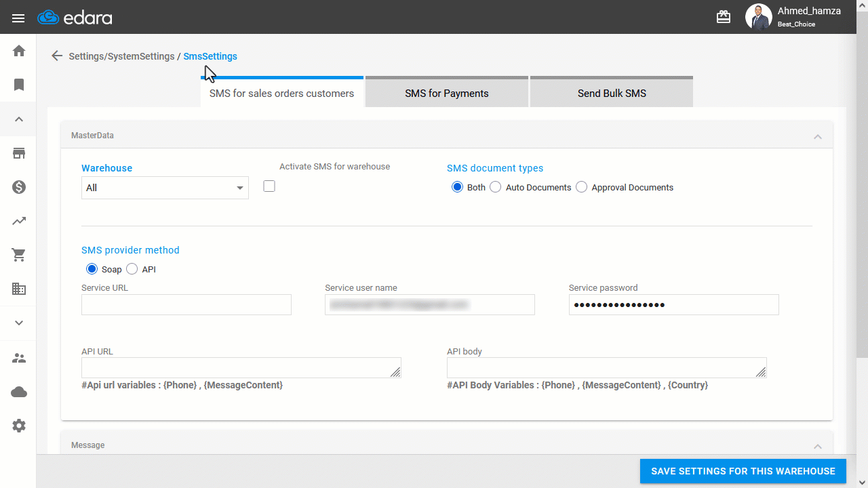Open the cloud icon in sidebar

(x=19, y=392)
